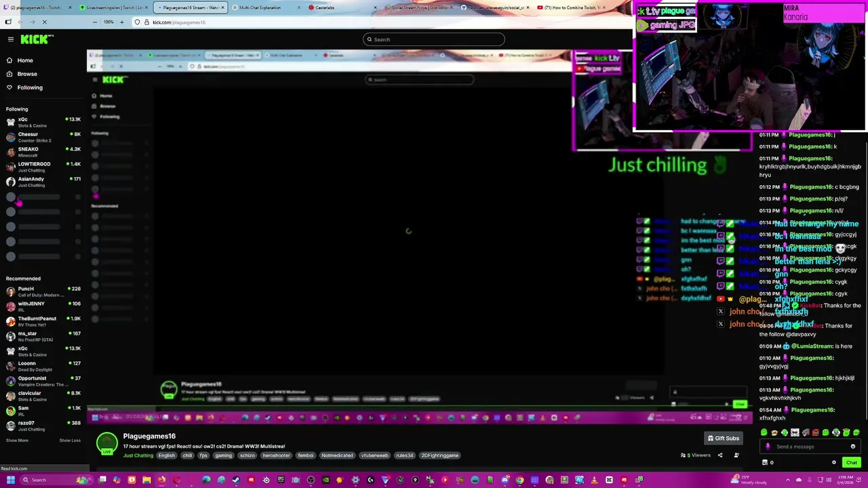This screenshot has height=488, width=868.
Task: Select the vtuberweeb tag
Action: (374, 455)
